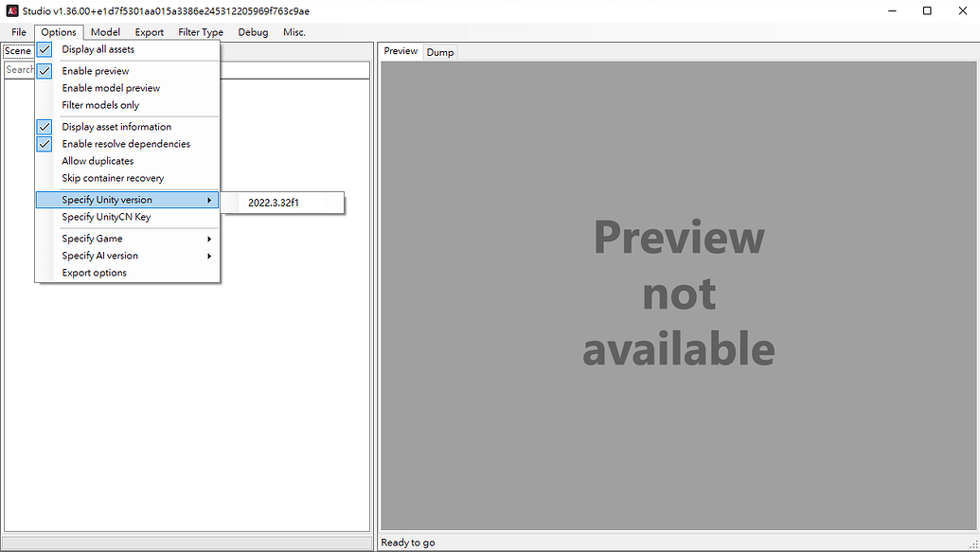
Task: Open Specify UnityCN Key dialog
Action: coord(106,217)
